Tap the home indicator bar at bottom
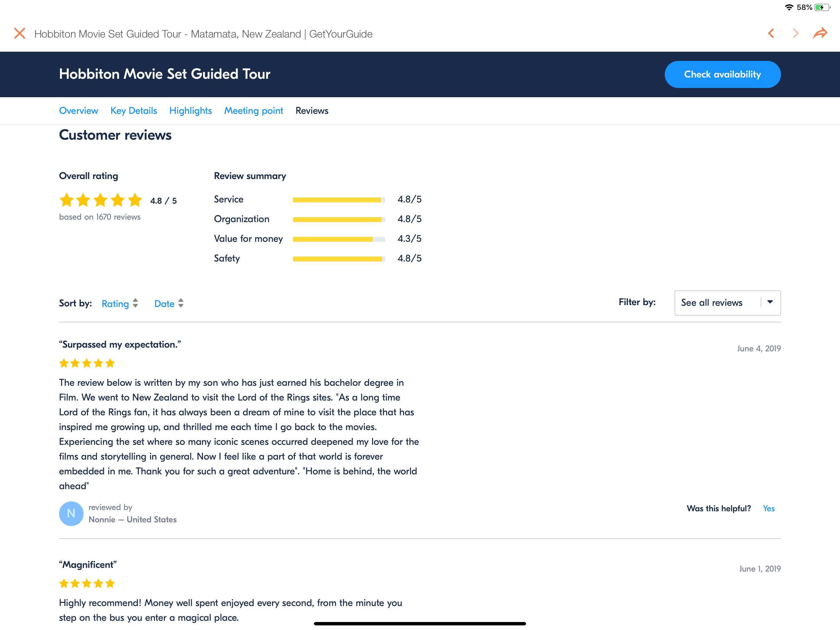Screen dimensions: 840x630 (x=420, y=624)
